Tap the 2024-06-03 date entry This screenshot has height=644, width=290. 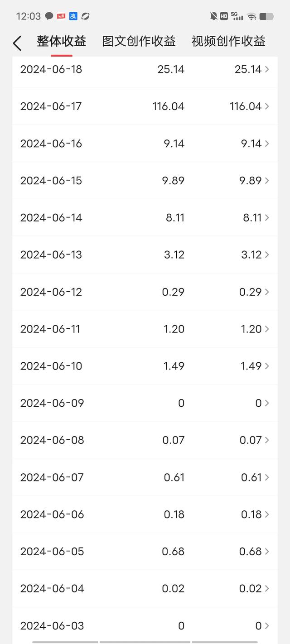pyautogui.click(x=52, y=626)
